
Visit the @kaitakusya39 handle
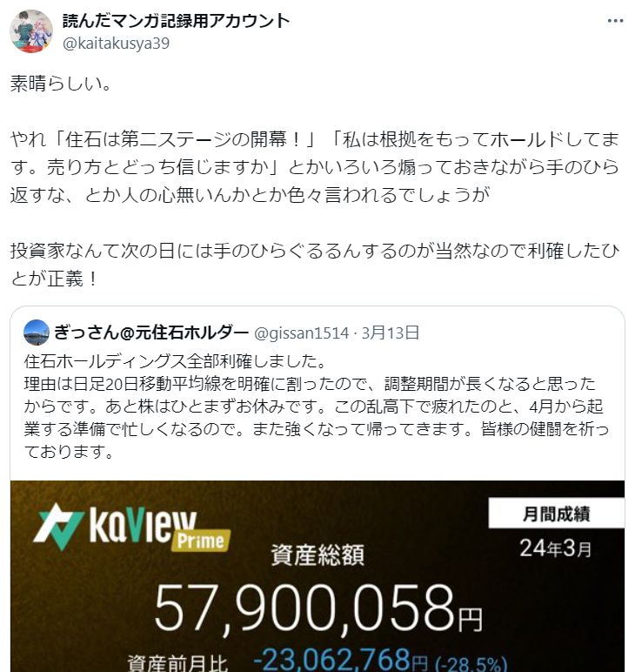pos(116,44)
